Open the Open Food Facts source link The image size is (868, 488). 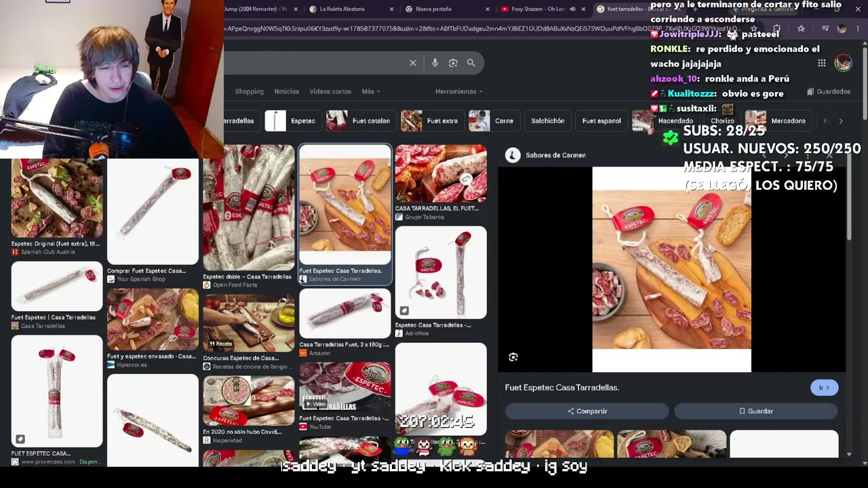(x=235, y=285)
